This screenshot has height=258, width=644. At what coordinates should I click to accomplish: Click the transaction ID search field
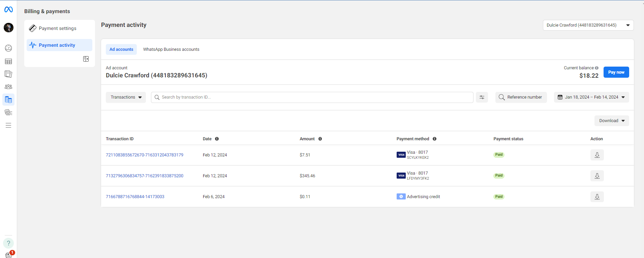313,97
